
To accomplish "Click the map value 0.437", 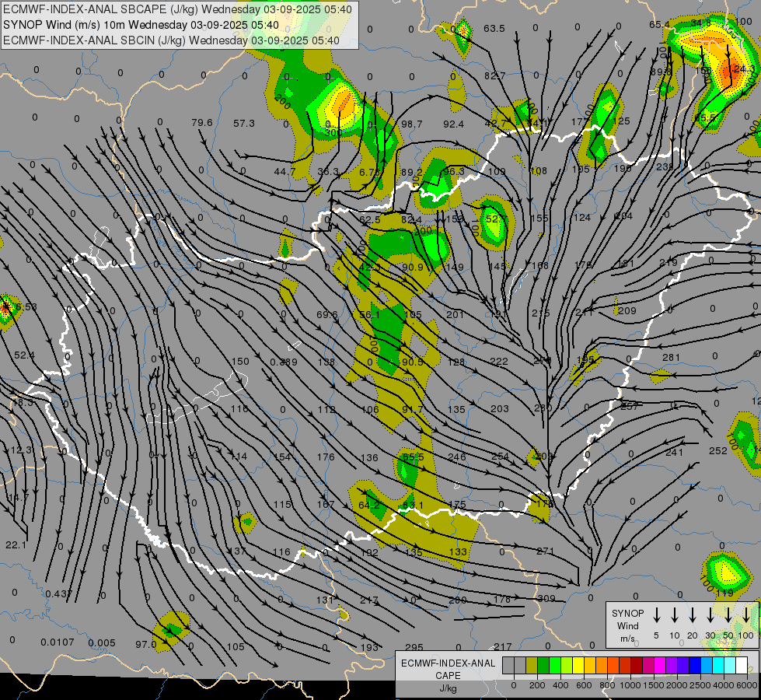I will pyautogui.click(x=58, y=593).
